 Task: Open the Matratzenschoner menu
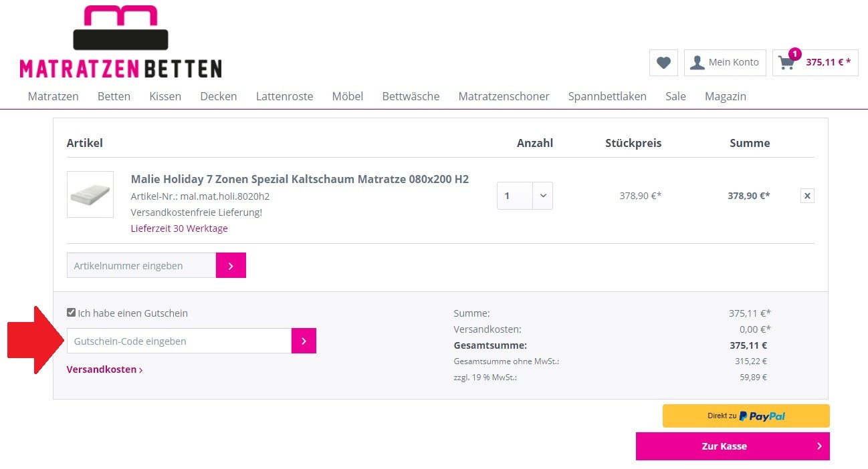click(x=504, y=96)
